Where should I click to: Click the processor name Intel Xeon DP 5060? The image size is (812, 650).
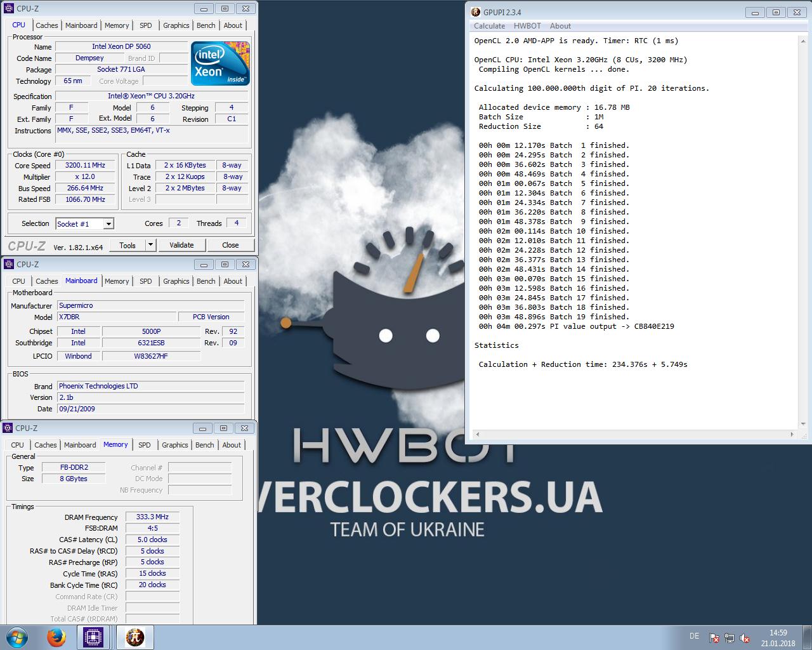(x=121, y=46)
